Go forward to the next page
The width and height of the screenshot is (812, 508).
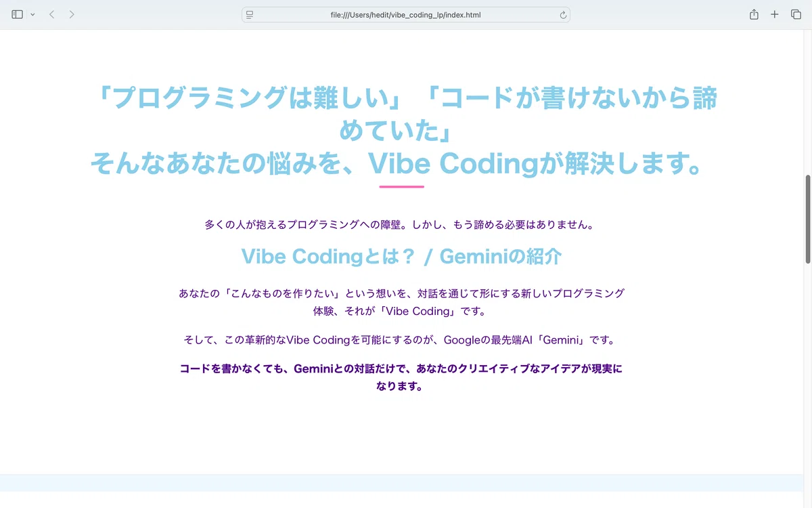(72, 14)
